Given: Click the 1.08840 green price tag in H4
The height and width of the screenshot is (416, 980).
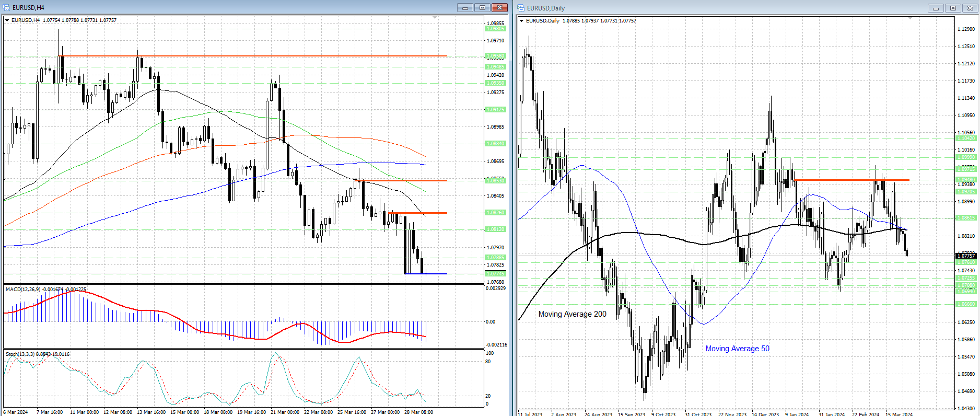Looking at the screenshot, I should pos(496,144).
